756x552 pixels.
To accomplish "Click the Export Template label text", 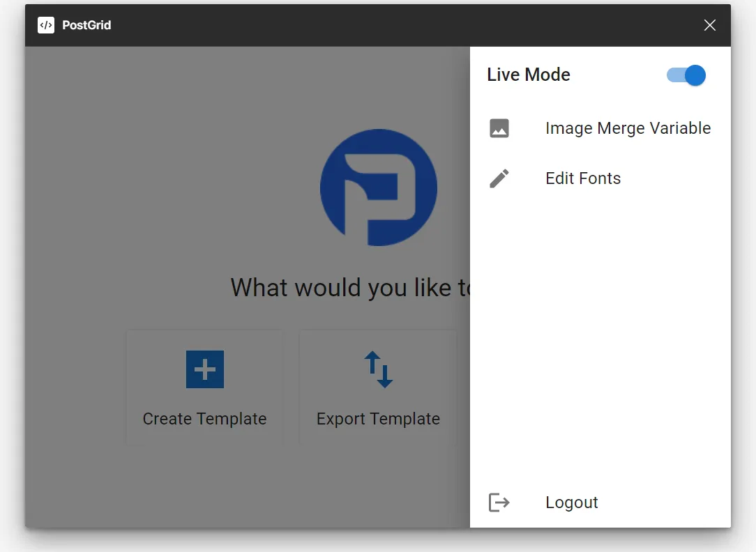I will 378,419.
